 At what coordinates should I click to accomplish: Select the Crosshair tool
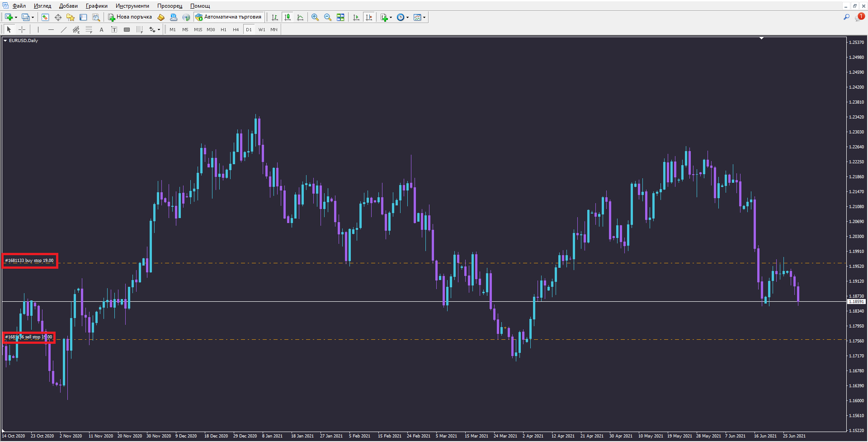[22, 29]
